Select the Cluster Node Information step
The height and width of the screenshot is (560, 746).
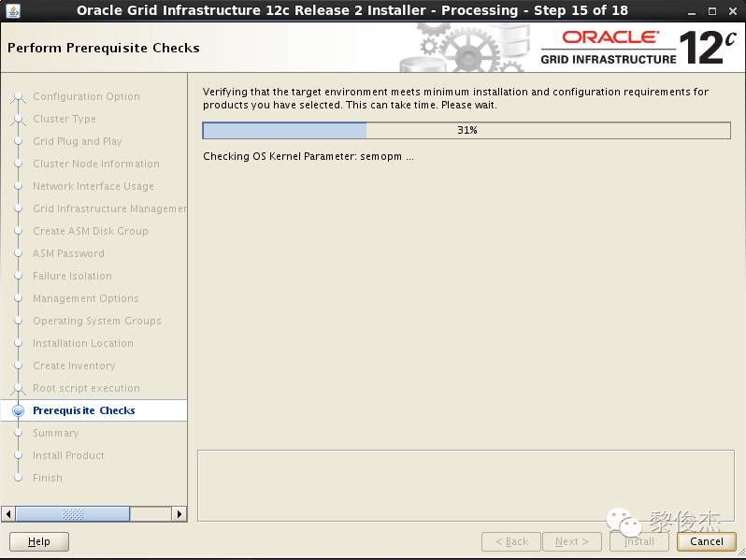tap(96, 164)
